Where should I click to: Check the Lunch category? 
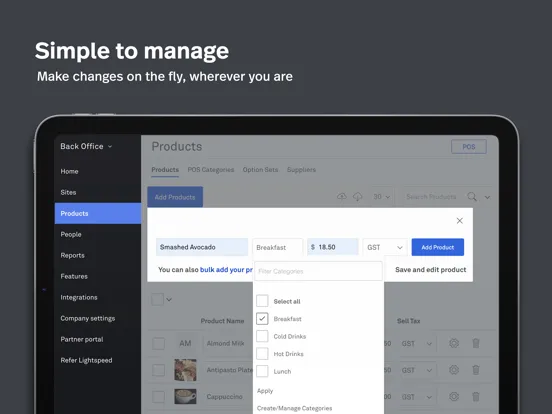262,371
